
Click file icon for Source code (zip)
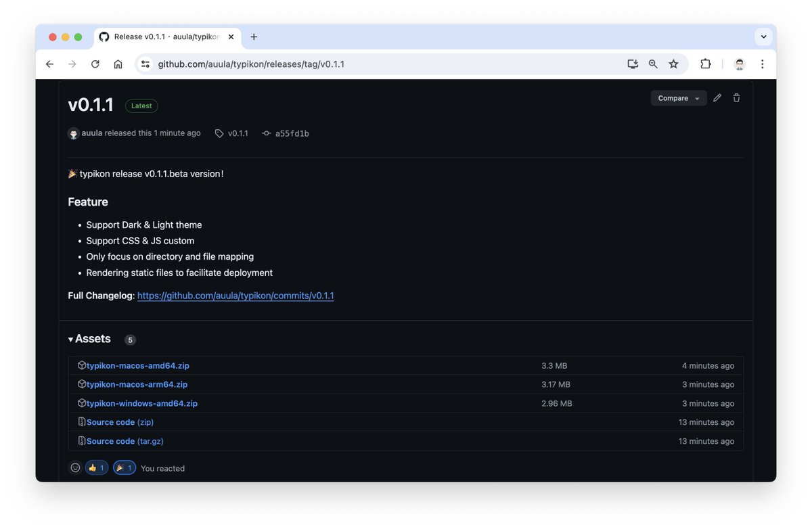click(82, 422)
